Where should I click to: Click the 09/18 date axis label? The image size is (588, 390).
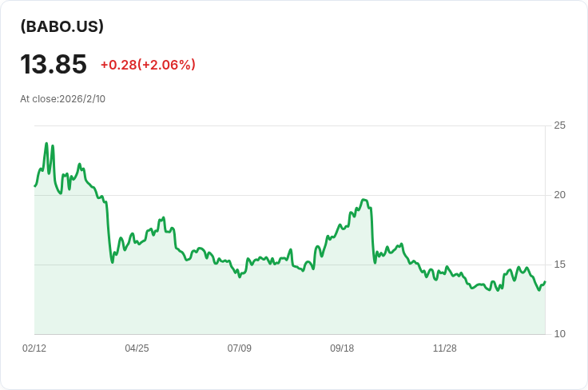pyautogui.click(x=342, y=348)
